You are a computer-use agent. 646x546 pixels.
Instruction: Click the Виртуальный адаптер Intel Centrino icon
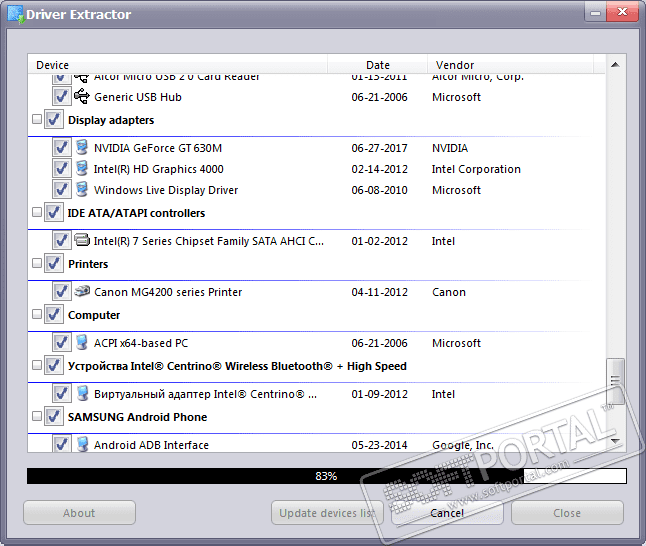click(82, 394)
